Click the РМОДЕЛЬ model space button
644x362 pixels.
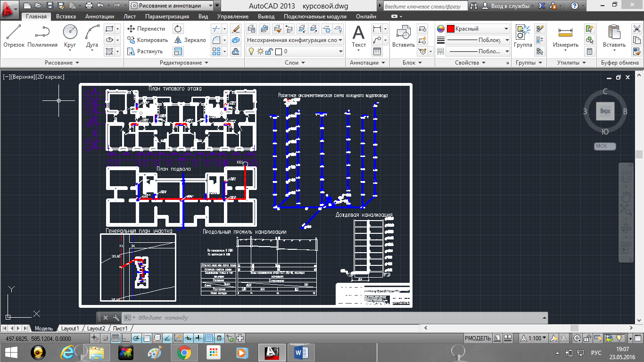click(x=478, y=338)
